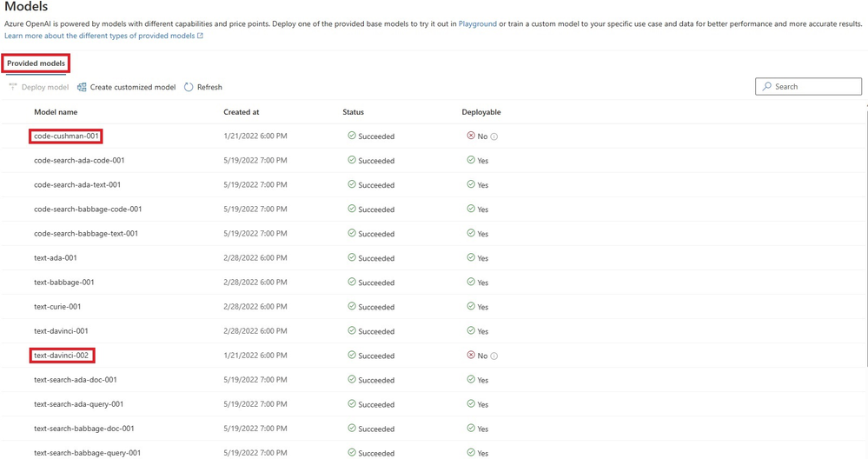Open the Playground link

tap(477, 23)
